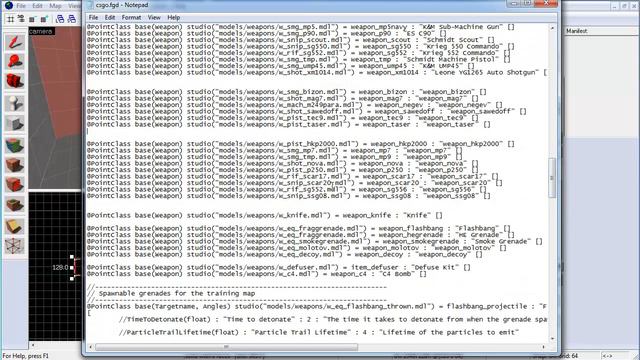This screenshot has height=360, width=640.
Task: Toggle the 3D grid icon in Hammer
Action: pyautogui.click(x=21, y=19)
